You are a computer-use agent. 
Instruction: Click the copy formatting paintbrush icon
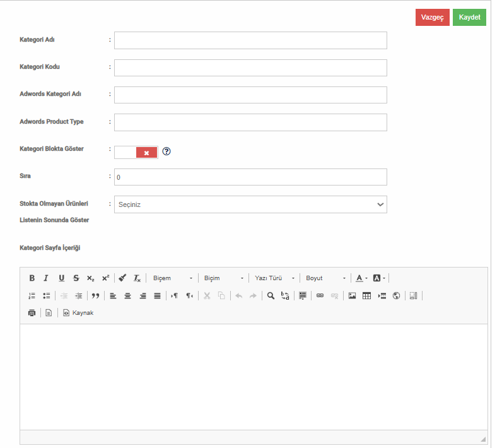tap(122, 278)
